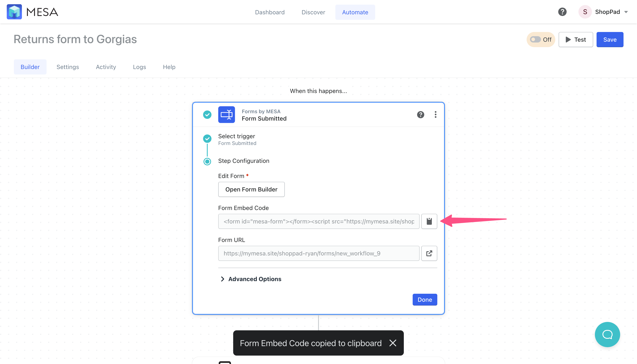
Task: Copy embed code with clipboard icon
Action: coord(429,221)
